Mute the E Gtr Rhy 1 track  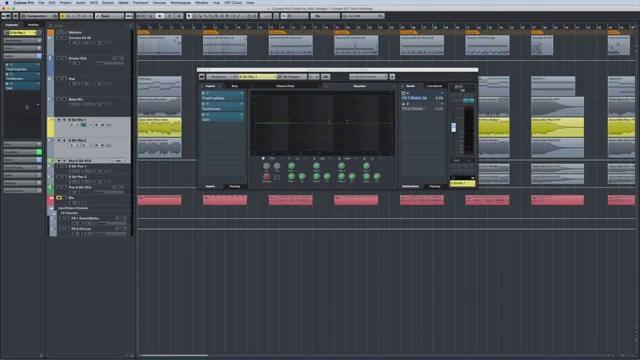pos(59,120)
